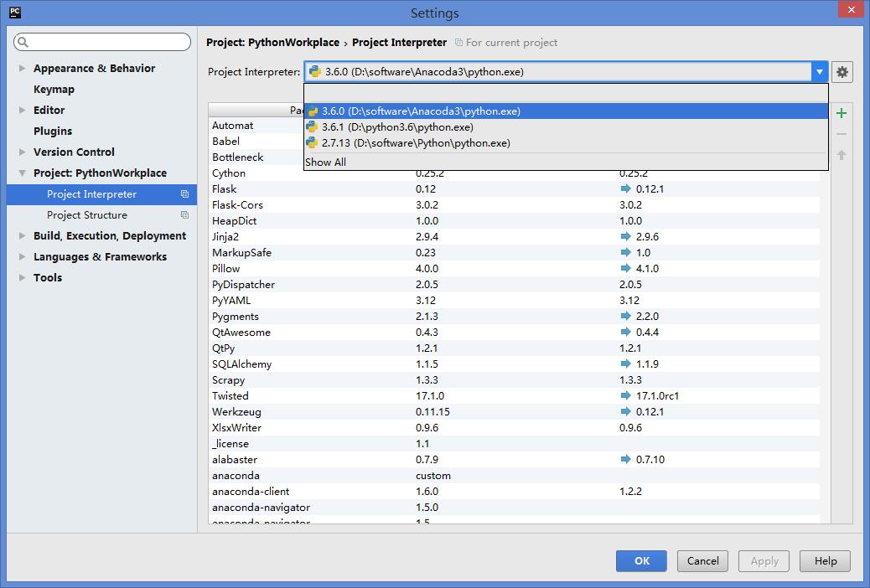Click Project: PythonWorkplace breadcrumb
Screen dimensions: 870x588
coord(272,43)
